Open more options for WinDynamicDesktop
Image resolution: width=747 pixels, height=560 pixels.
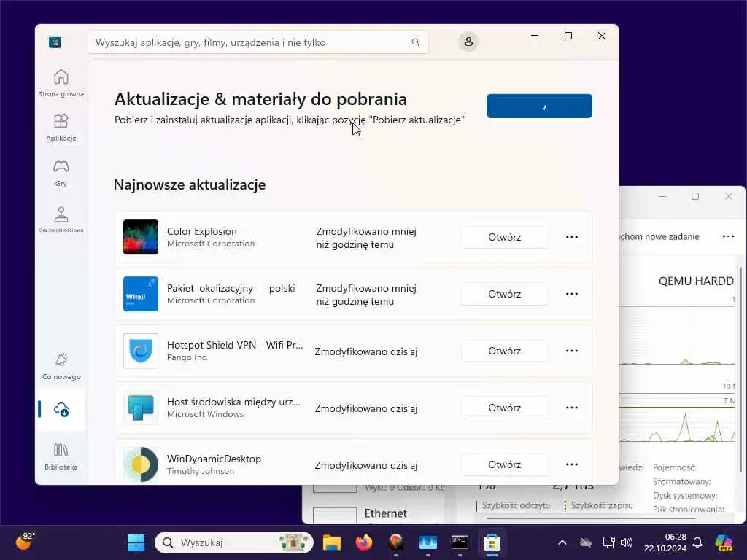click(572, 464)
